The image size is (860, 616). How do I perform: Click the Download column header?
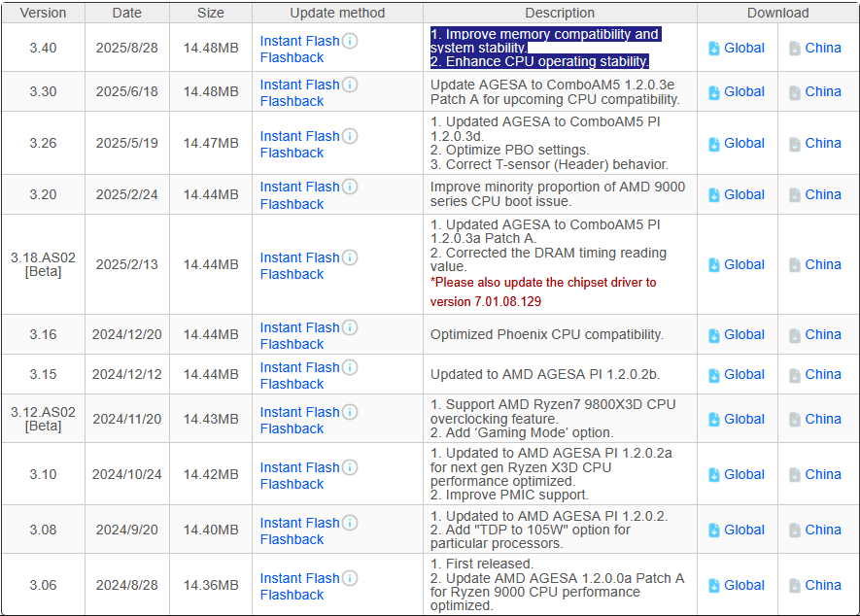(777, 13)
